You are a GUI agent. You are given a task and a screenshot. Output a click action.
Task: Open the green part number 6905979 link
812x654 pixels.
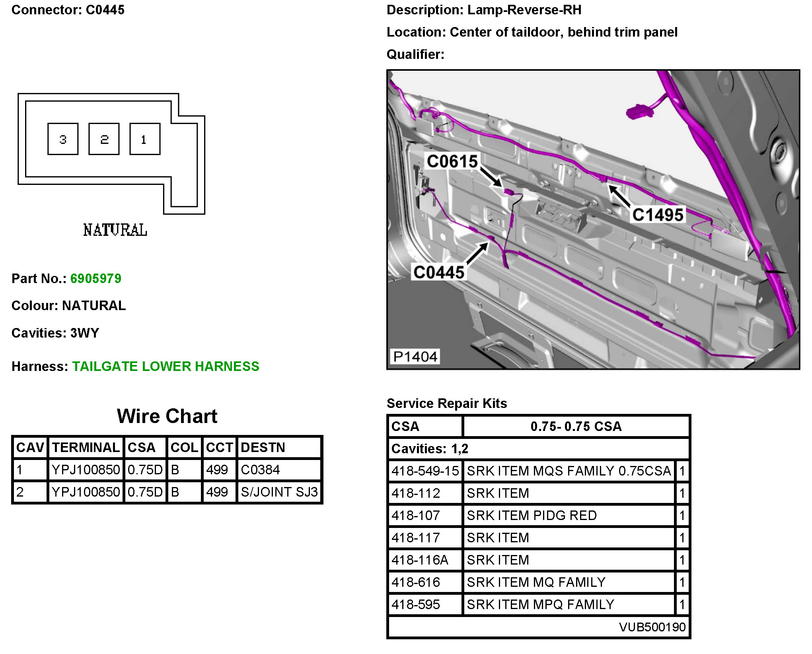click(x=95, y=278)
